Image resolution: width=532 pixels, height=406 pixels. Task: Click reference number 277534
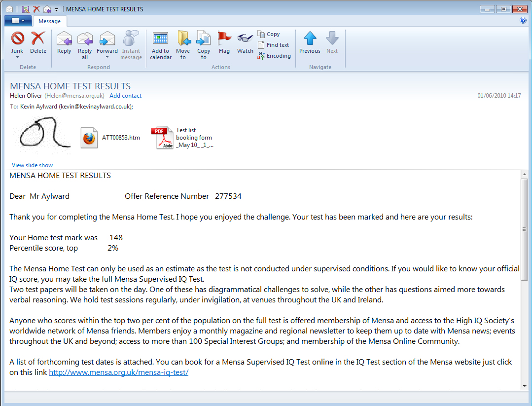228,196
